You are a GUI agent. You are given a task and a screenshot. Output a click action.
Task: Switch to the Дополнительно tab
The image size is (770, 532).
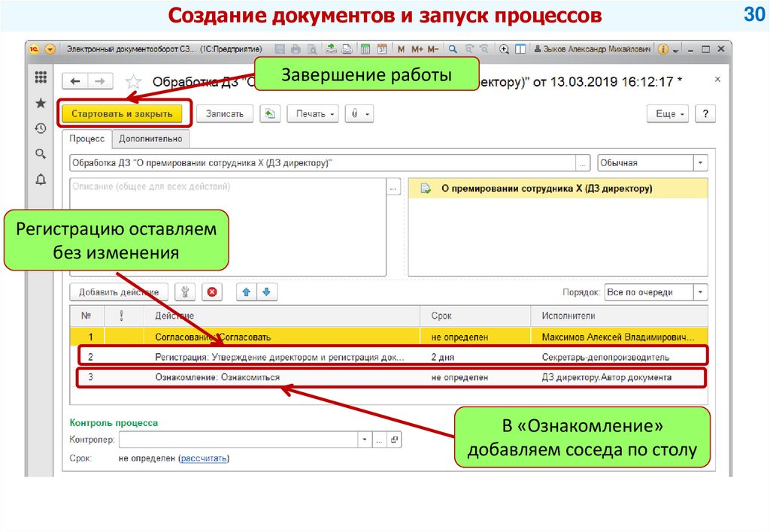point(150,139)
